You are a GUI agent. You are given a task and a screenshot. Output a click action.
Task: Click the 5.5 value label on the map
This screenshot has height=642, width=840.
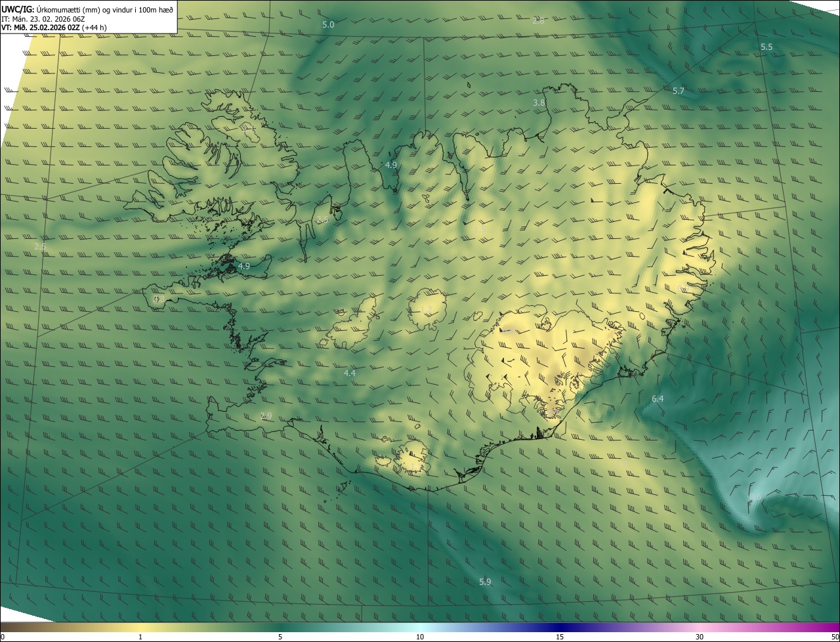coord(766,47)
